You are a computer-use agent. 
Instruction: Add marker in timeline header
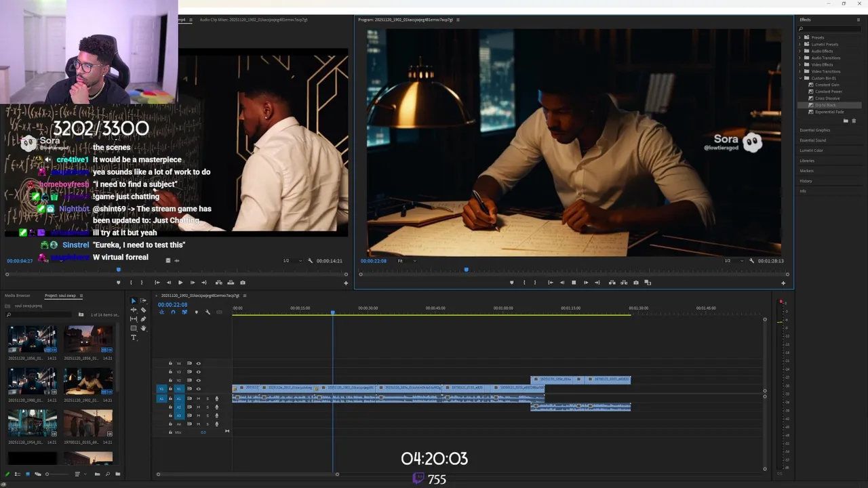(197, 312)
